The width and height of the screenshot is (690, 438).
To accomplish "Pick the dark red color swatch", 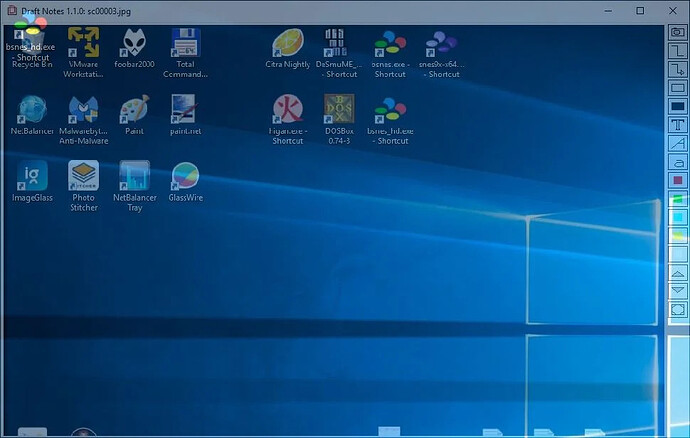I will click(678, 180).
